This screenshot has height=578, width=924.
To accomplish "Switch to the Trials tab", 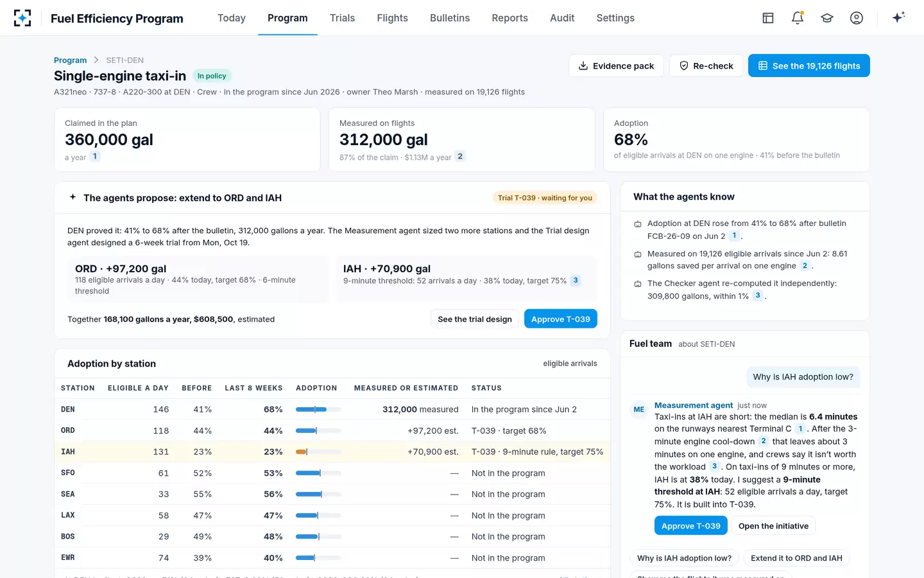I will pos(342,18).
